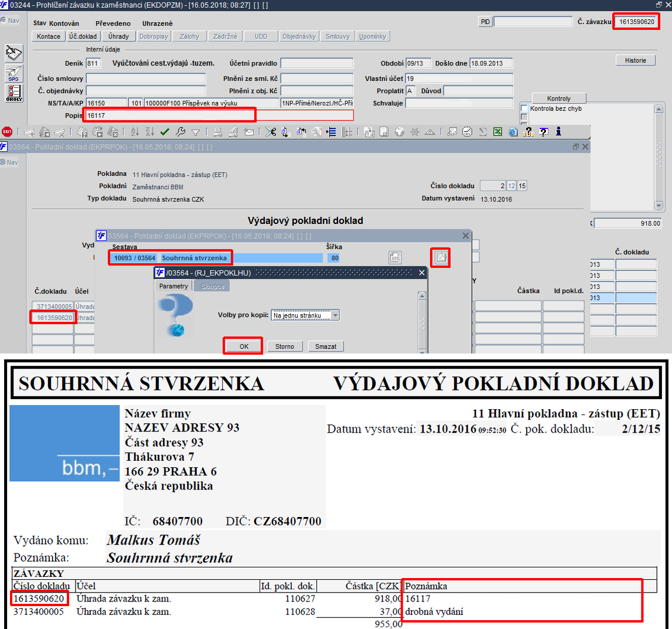Screen dimensions: 672x629
Task: Click the Popis field containing 16117
Action: (220, 115)
